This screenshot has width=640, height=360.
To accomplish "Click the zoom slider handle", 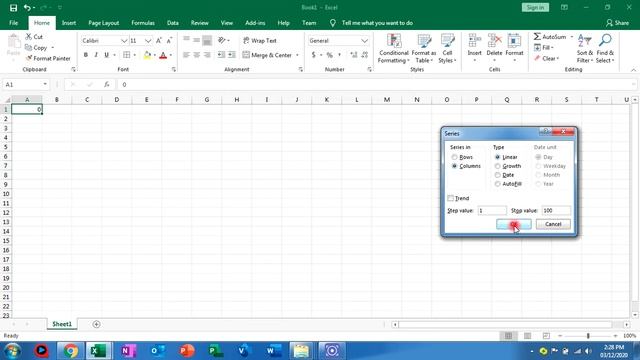I will (x=588, y=336).
